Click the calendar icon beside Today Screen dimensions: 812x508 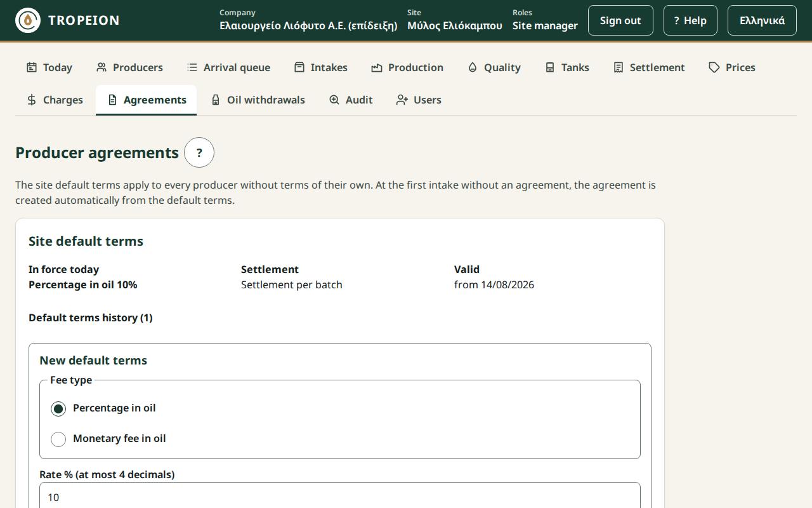coord(32,67)
